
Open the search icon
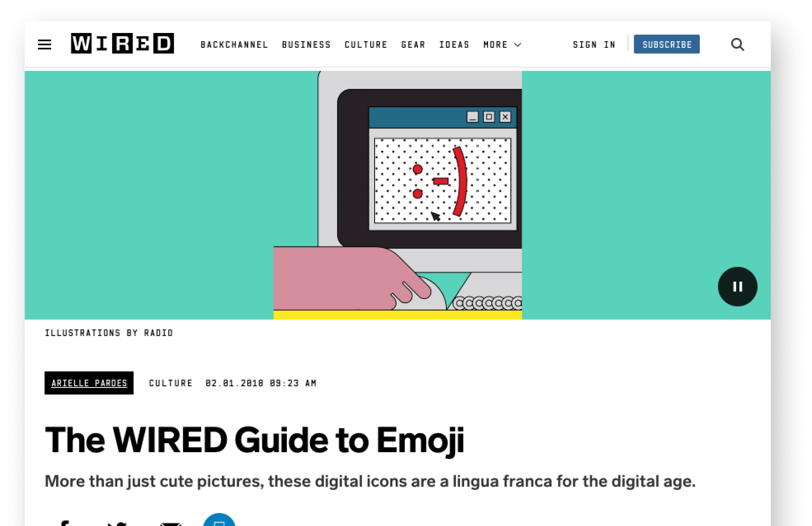[738, 45]
